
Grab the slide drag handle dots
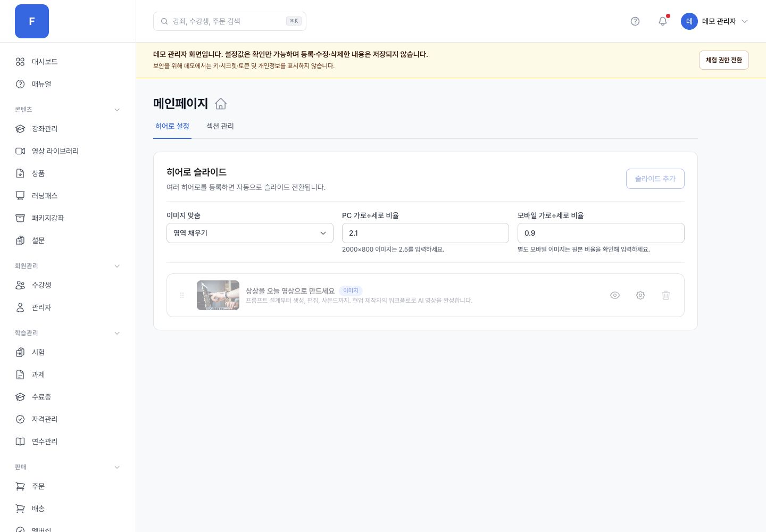(x=182, y=295)
